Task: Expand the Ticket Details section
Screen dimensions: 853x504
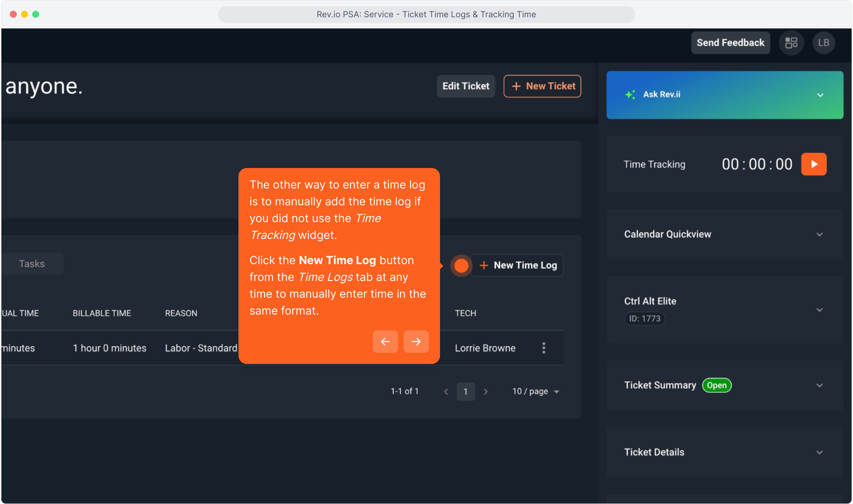Action: click(x=819, y=452)
